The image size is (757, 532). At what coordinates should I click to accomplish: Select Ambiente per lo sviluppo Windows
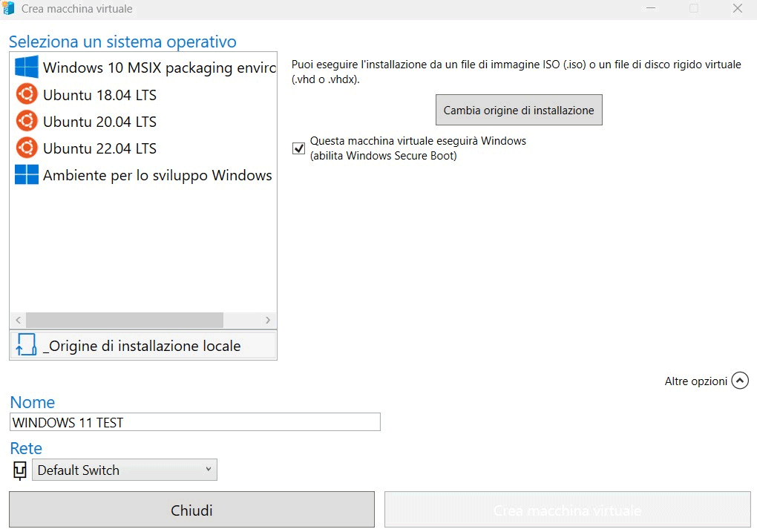point(143,175)
